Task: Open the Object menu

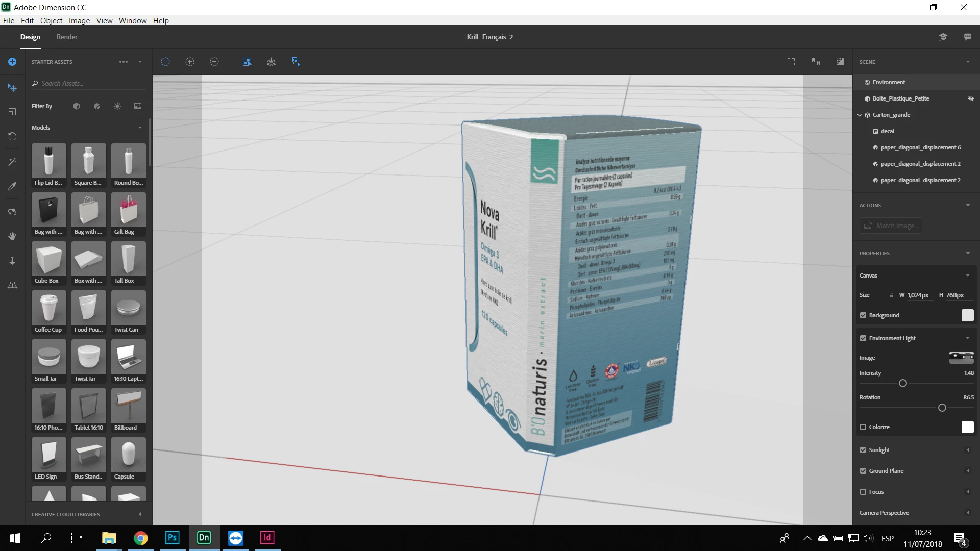Action: (x=51, y=20)
